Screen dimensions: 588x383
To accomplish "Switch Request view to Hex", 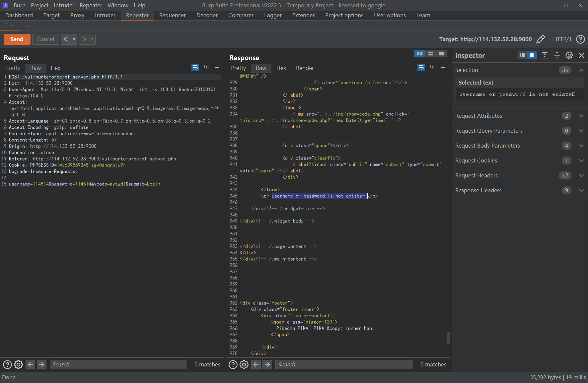I will 55,68.
